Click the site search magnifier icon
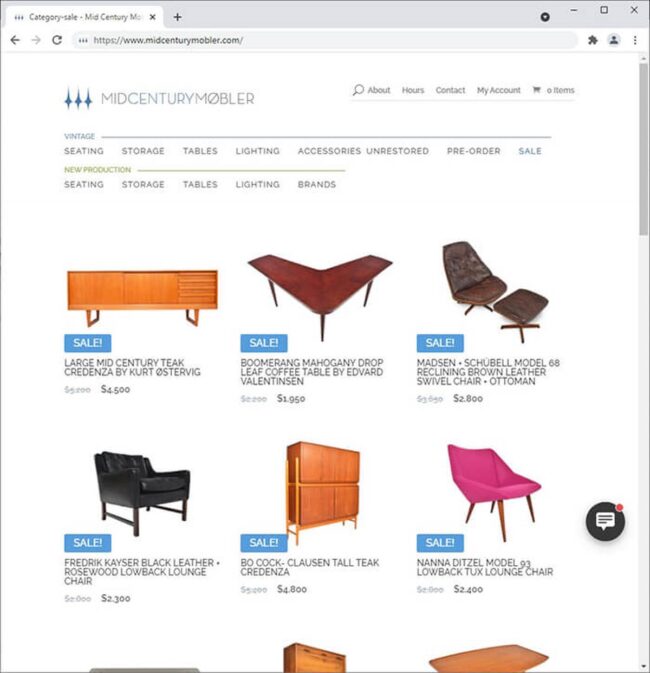The image size is (650, 673). 358,90
